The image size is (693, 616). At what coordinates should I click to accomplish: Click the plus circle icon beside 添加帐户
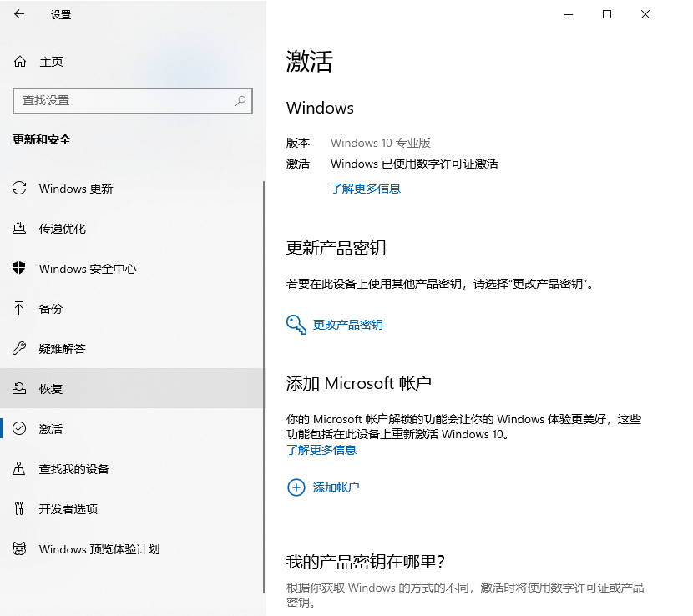[x=296, y=487]
